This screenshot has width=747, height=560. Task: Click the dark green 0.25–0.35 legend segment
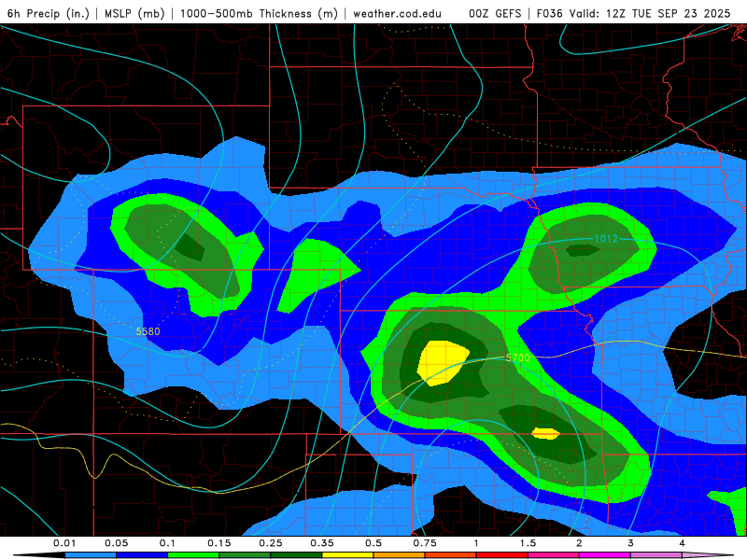pos(296,555)
